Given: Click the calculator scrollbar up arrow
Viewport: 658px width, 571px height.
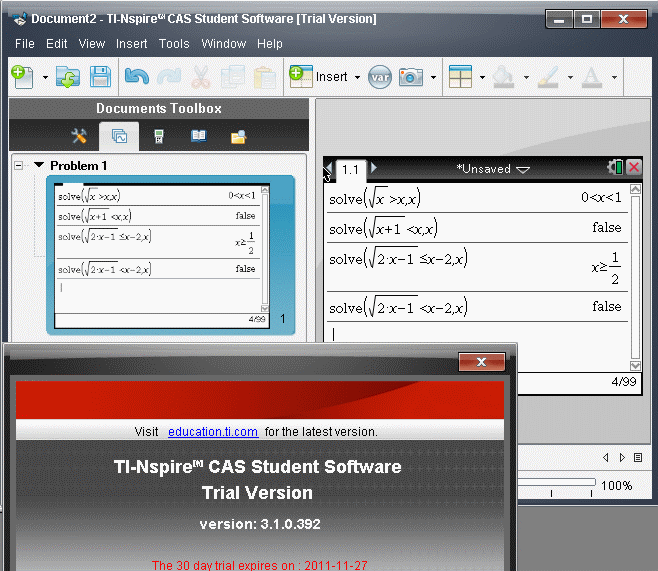Looking at the screenshot, I should [x=635, y=189].
